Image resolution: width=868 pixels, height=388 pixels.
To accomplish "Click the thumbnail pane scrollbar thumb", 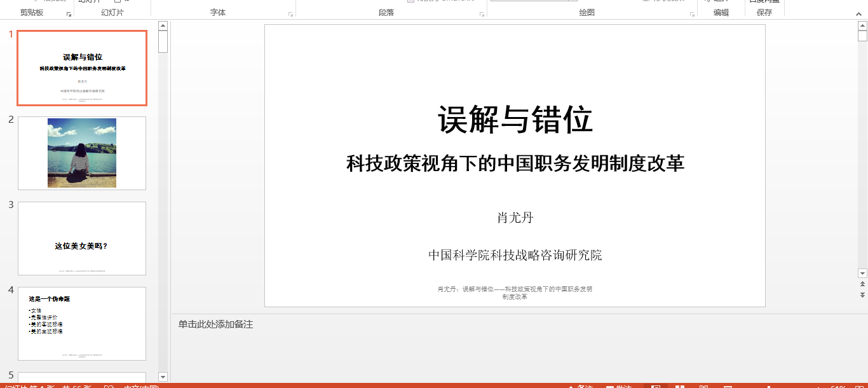I will pos(163,41).
